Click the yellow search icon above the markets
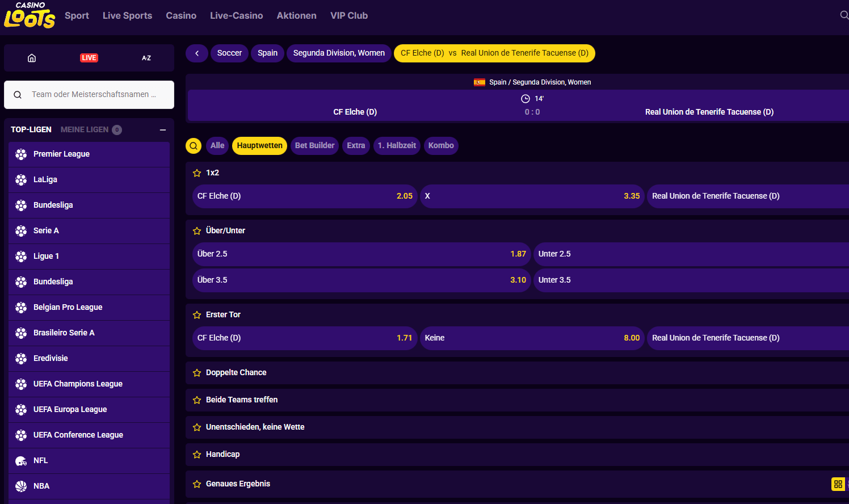This screenshot has height=504, width=849. (x=194, y=146)
